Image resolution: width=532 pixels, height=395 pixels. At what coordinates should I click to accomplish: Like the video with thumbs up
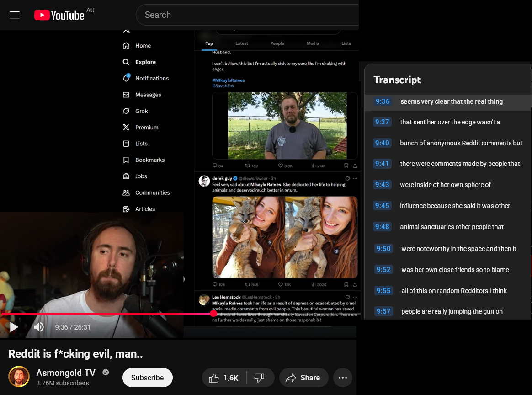[223, 378]
